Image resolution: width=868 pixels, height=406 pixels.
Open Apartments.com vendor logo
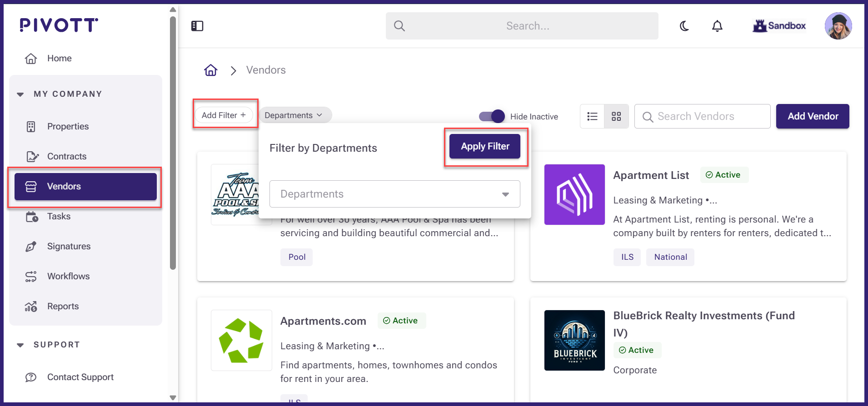coord(241,340)
